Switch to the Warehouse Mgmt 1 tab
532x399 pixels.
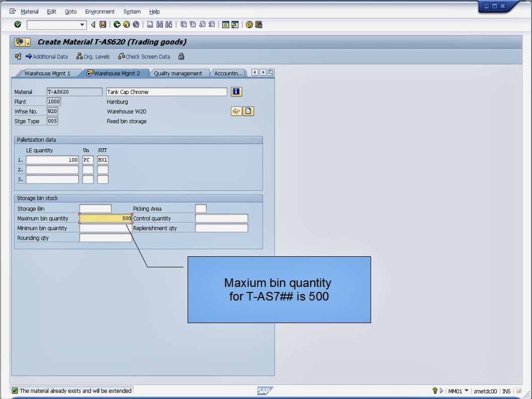click(x=47, y=73)
